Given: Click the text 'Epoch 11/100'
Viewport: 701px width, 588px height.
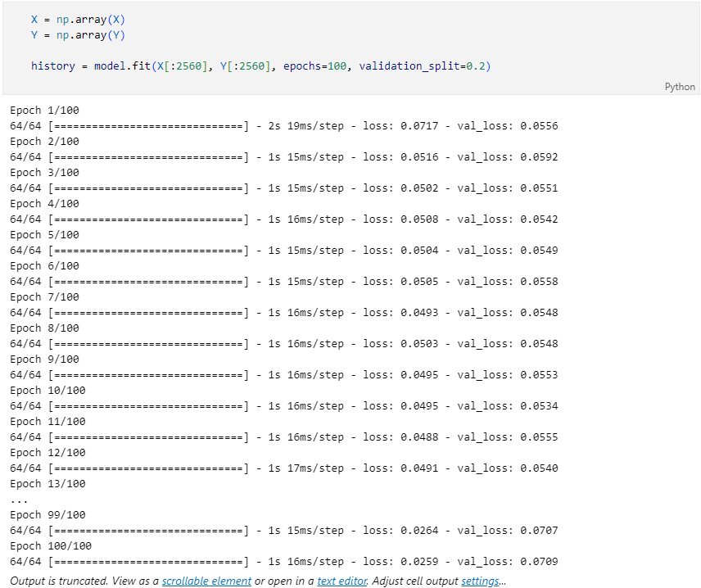Looking at the screenshot, I should click(47, 421).
